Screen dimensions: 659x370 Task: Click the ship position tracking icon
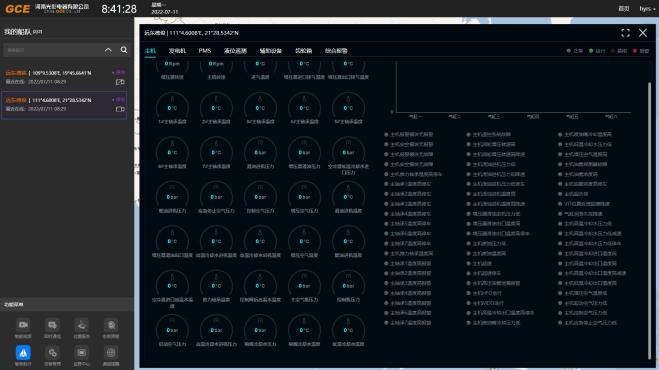pyautogui.click(x=82, y=325)
